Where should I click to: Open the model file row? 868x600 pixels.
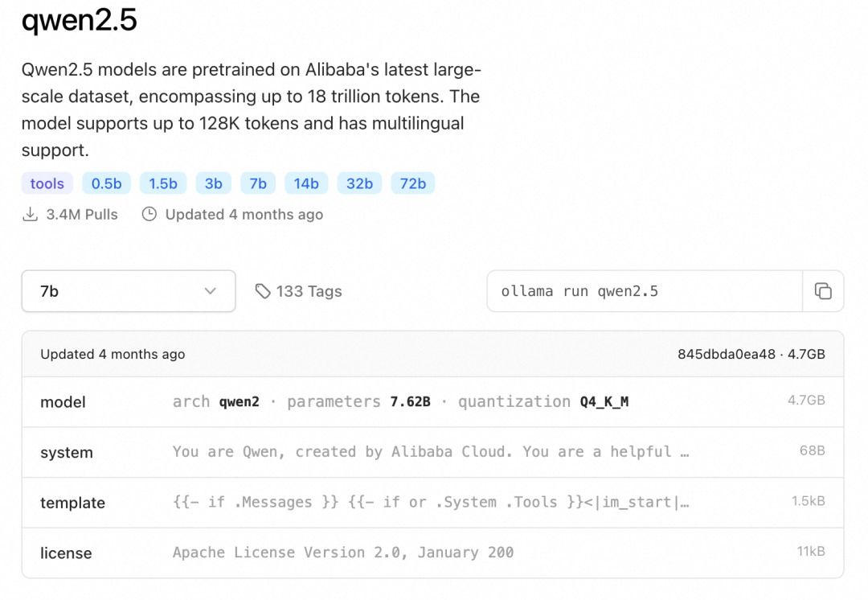click(432, 401)
